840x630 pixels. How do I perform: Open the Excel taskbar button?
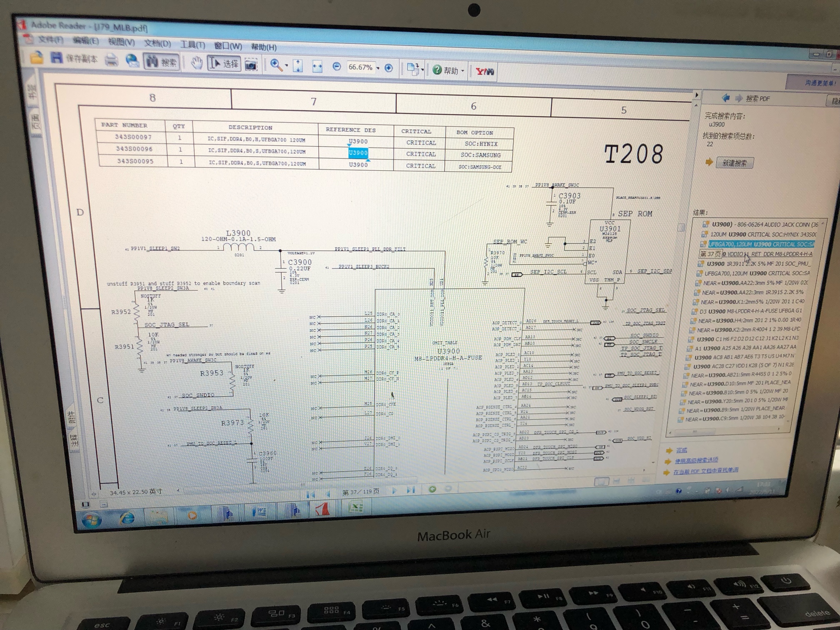point(356,507)
